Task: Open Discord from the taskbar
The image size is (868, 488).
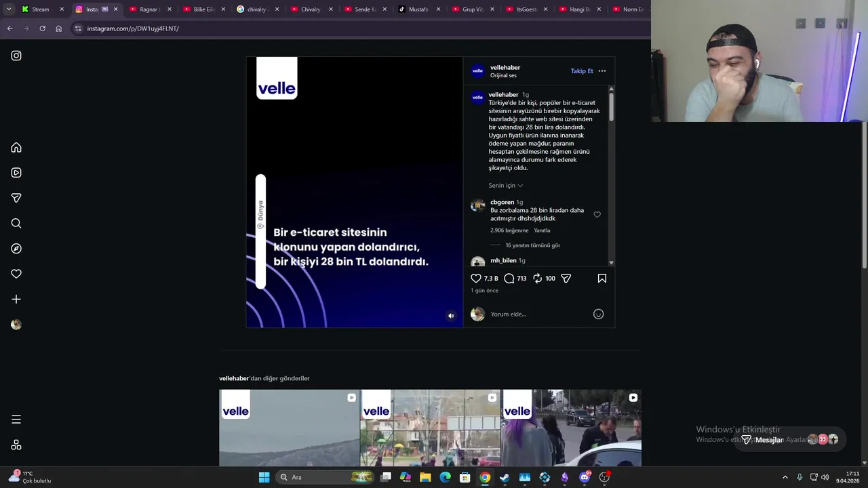Action: tap(585, 477)
